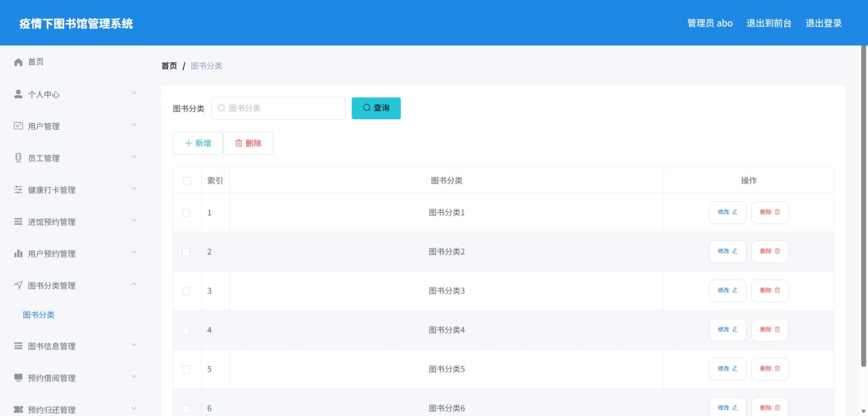Click the home icon beside 首页
This screenshot has width=868, height=416.
(18, 62)
